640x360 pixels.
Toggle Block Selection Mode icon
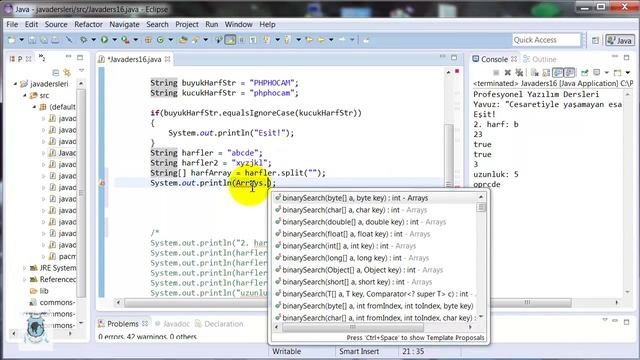coord(241,40)
